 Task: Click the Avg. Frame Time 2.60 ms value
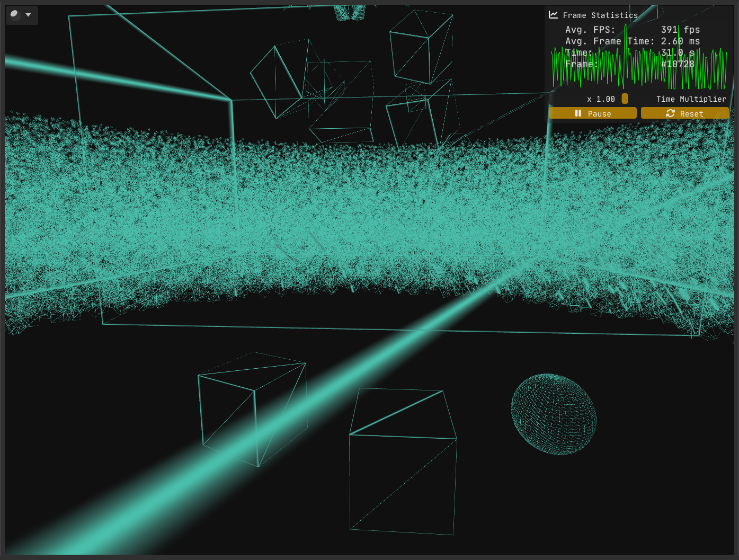(680, 41)
